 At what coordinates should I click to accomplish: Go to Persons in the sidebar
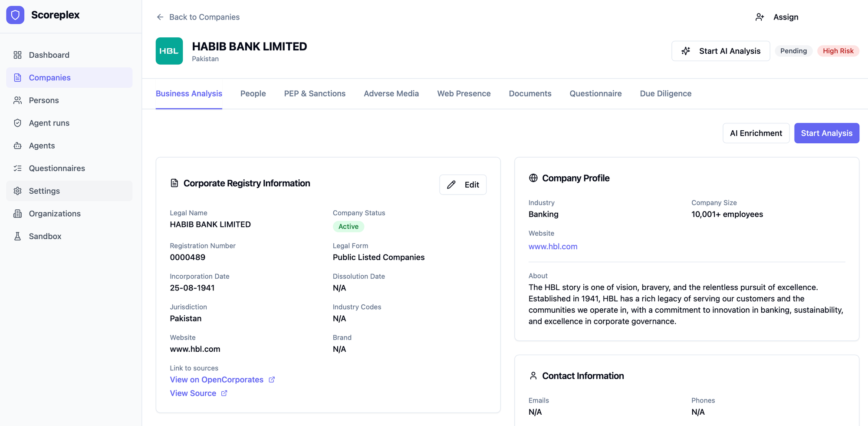pos(43,100)
